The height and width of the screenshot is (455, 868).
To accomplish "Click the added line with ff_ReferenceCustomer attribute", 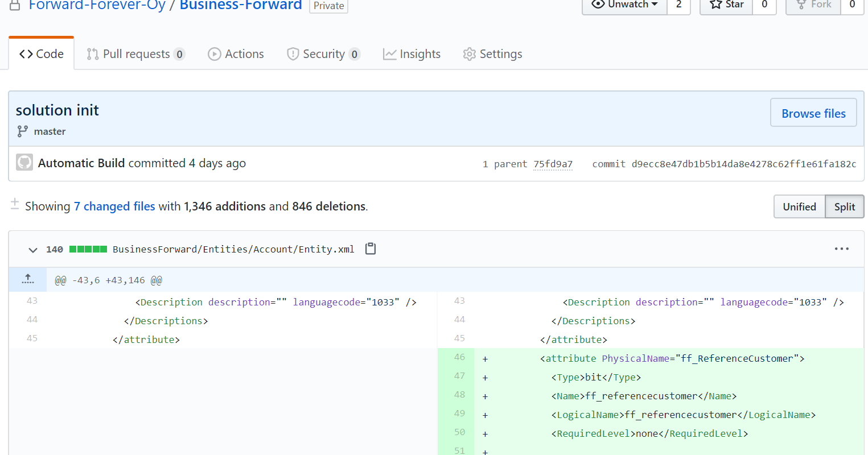I will (x=672, y=358).
